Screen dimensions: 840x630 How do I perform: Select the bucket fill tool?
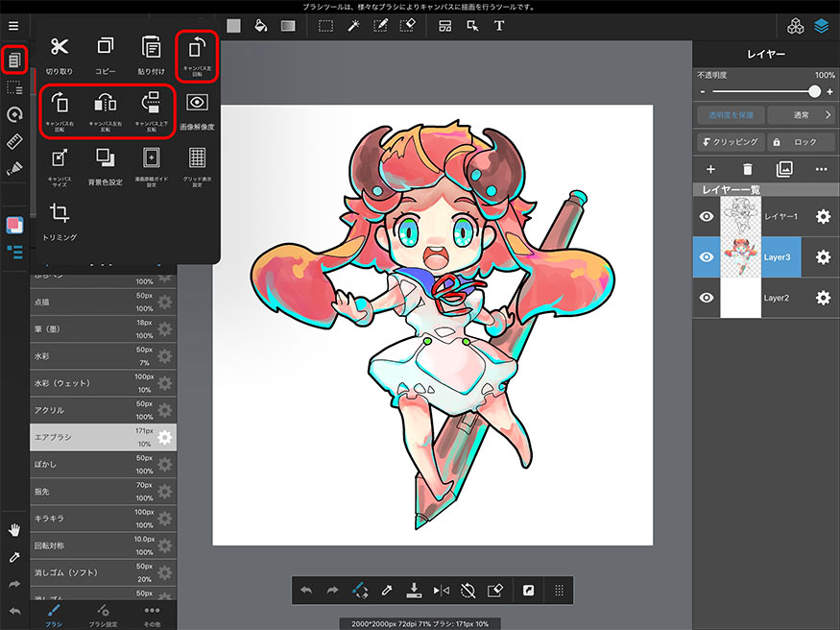pyautogui.click(x=261, y=26)
